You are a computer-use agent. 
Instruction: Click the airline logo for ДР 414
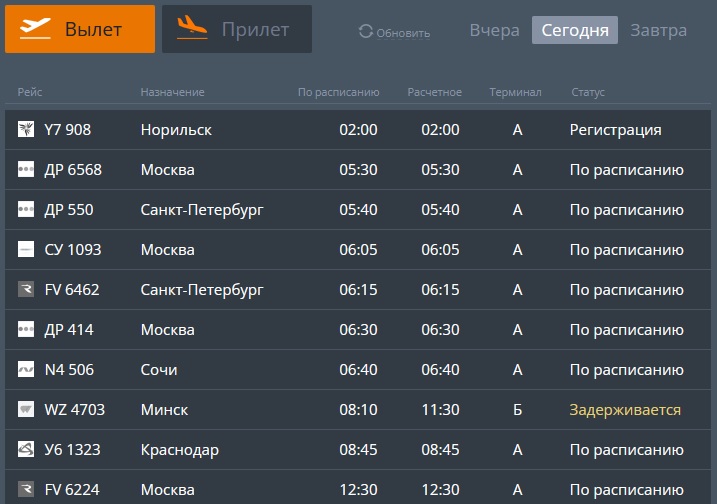coord(26,329)
